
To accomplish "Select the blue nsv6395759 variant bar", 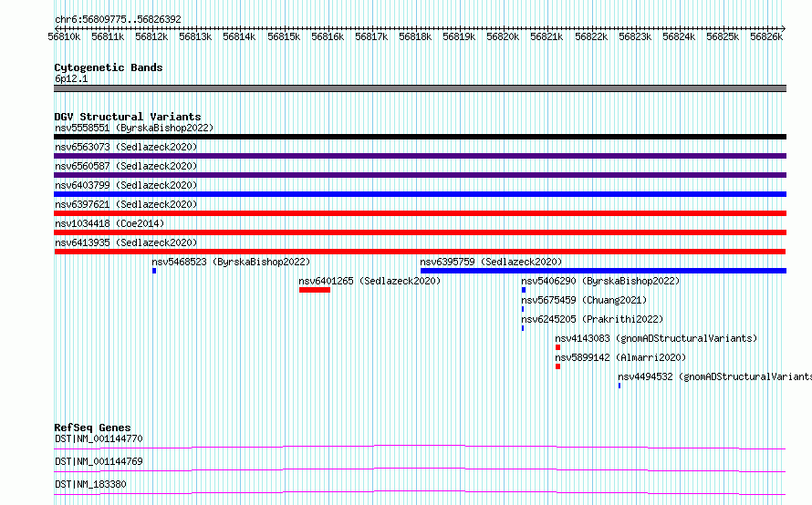I will tap(603, 271).
